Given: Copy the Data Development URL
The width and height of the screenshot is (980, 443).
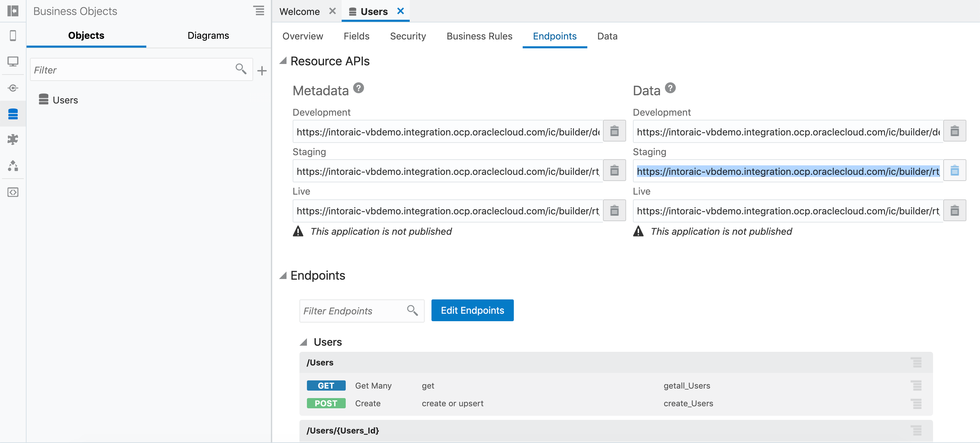Looking at the screenshot, I should point(955,131).
